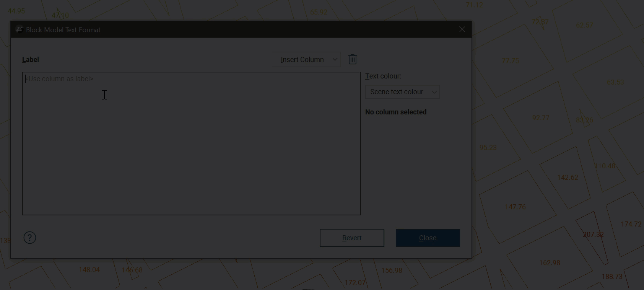Select the 92.77 block value in the scene
The image size is (644, 290).
point(541,118)
